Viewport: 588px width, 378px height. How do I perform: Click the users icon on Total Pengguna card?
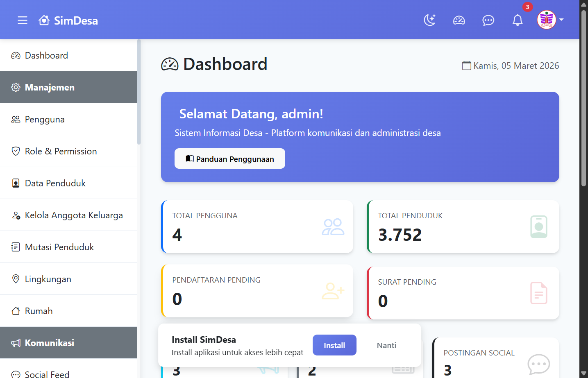[x=333, y=226]
